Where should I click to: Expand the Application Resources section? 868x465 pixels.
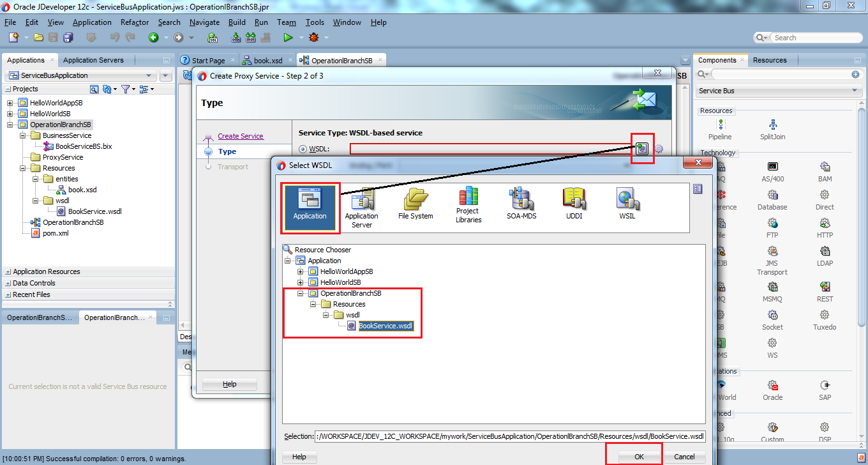[x=8, y=271]
